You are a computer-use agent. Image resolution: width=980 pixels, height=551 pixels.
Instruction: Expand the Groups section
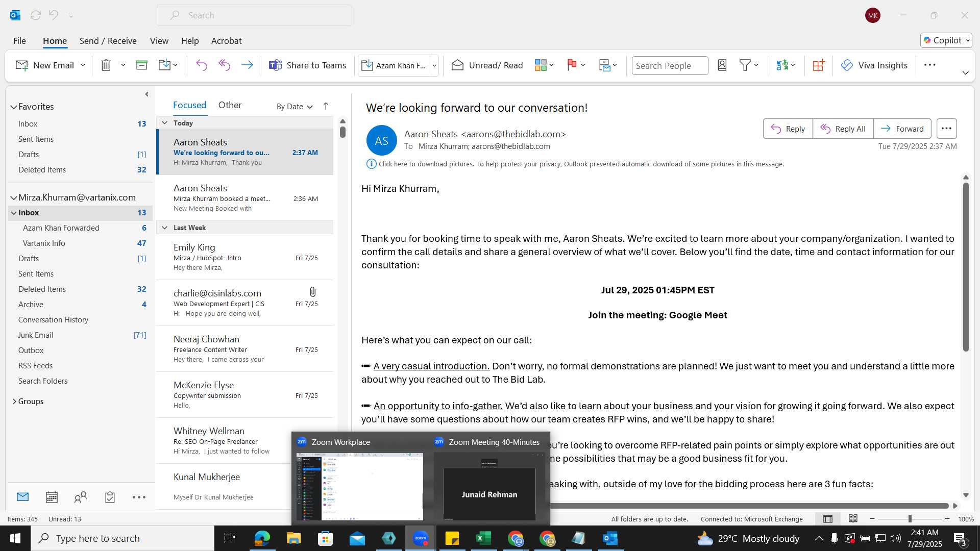coord(14,402)
